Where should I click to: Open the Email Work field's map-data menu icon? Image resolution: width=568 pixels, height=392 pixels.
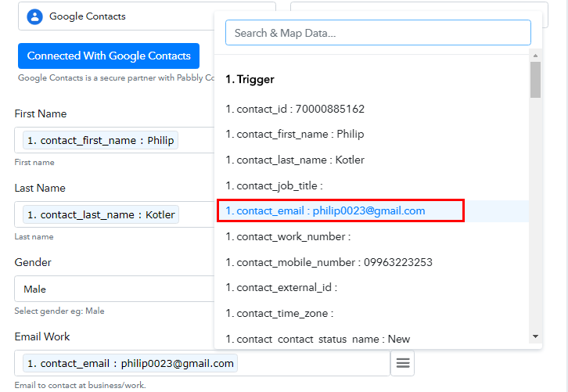[x=402, y=363]
